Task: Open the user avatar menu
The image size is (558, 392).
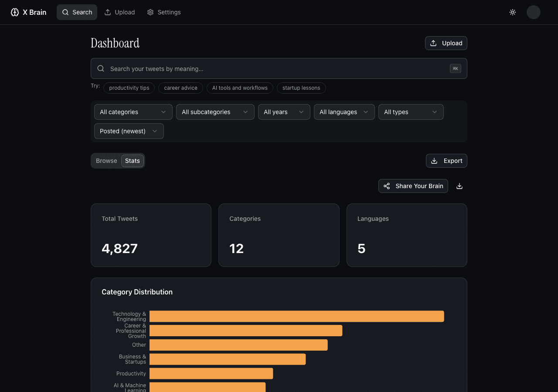Action: click(534, 12)
